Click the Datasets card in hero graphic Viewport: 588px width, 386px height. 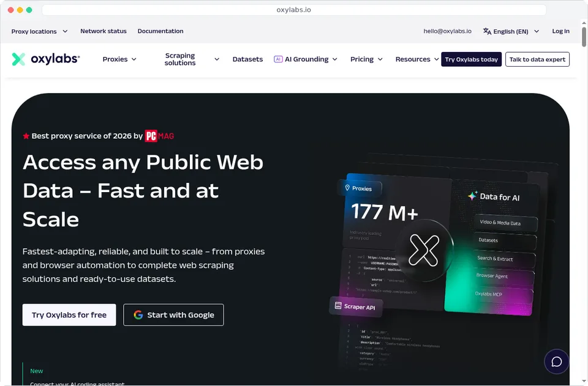tap(505, 241)
